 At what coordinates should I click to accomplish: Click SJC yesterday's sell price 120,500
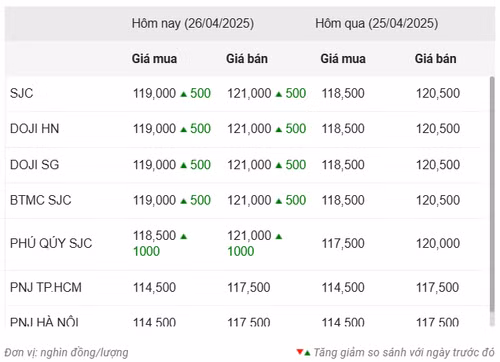tap(438, 93)
